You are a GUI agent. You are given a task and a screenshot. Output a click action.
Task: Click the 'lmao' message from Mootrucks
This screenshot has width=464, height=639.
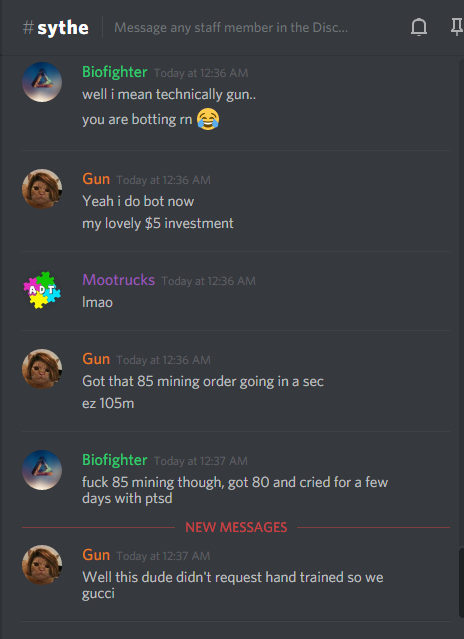tap(97, 302)
